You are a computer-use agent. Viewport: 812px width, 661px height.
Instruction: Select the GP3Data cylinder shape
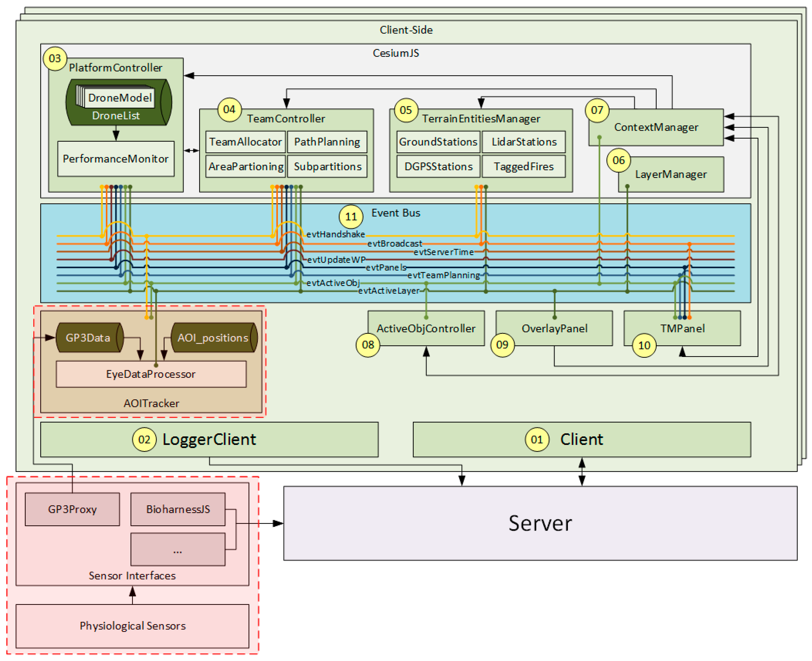click(x=88, y=338)
